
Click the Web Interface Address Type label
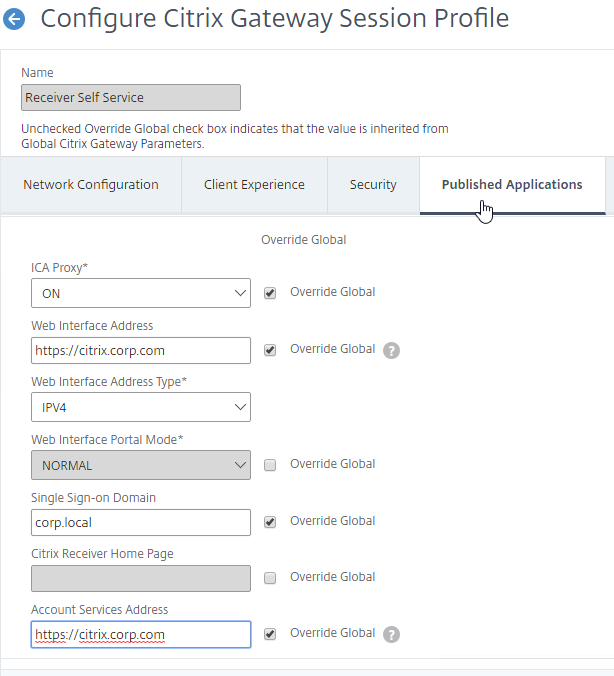coord(109,382)
